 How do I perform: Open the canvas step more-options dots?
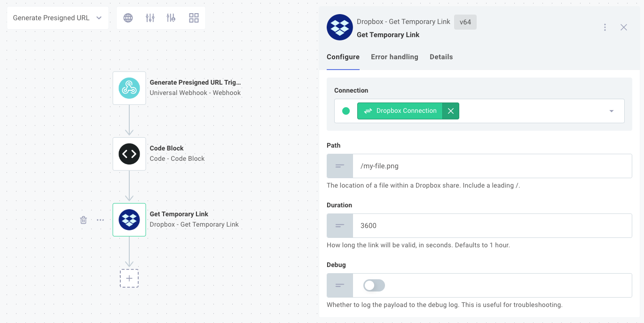[100, 220]
